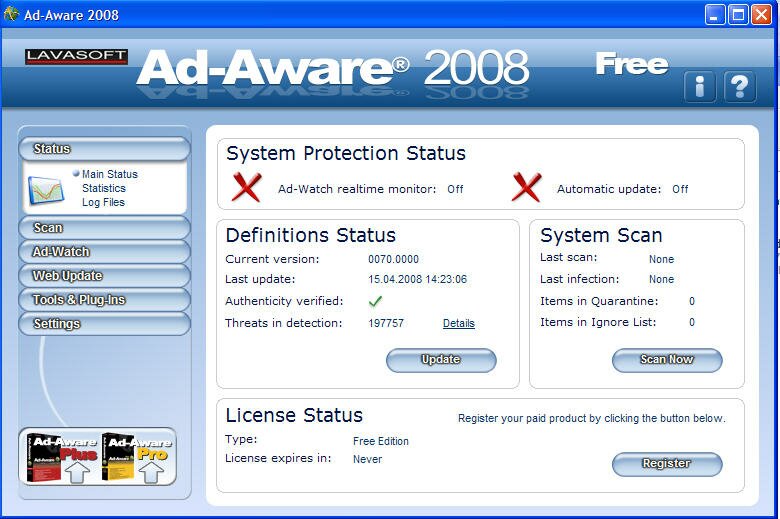Click the 'Definitions Status' heading
This screenshot has width=780, height=519.
[x=310, y=235]
